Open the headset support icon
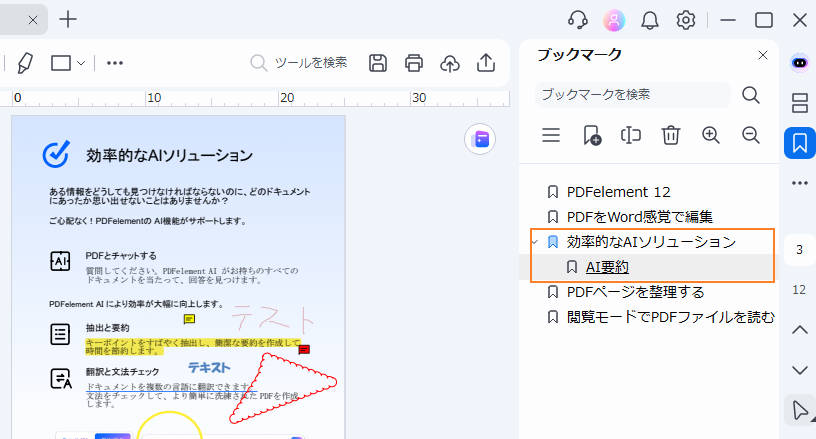816x439 pixels. (x=578, y=20)
